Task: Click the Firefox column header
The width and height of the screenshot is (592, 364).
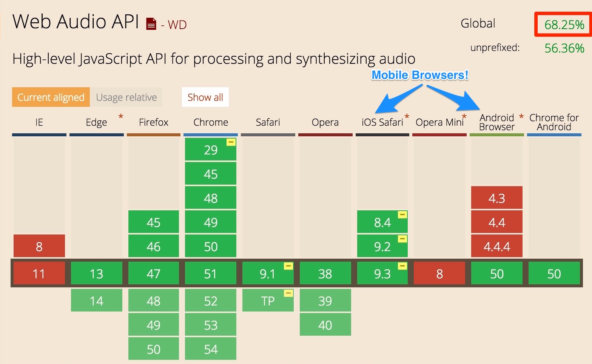Action: coord(154,122)
